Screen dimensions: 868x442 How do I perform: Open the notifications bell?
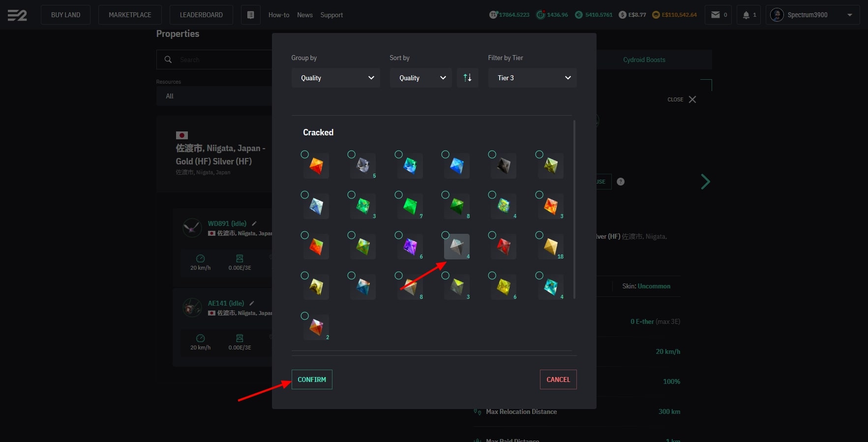click(x=746, y=15)
